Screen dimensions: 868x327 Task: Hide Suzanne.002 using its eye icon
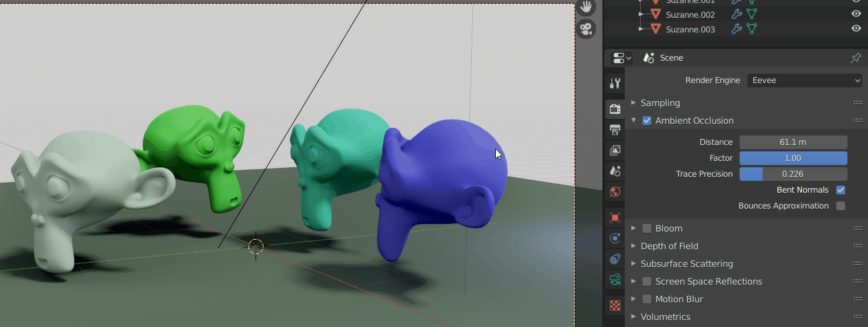coord(856,15)
